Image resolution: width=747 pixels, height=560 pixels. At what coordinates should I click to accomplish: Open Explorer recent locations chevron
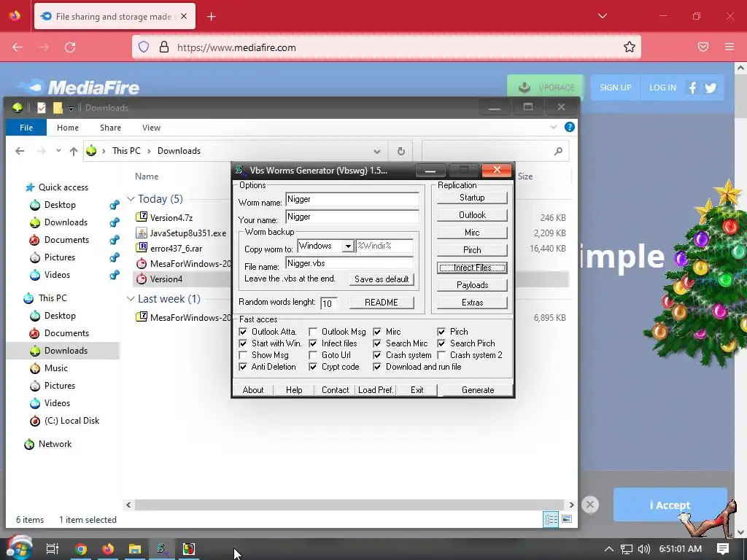pyautogui.click(x=58, y=150)
